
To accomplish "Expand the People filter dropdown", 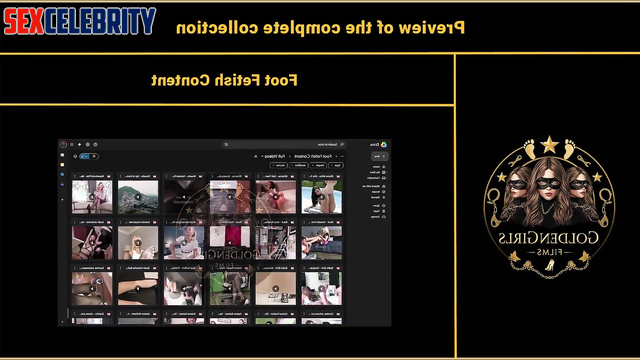I will click(x=318, y=165).
